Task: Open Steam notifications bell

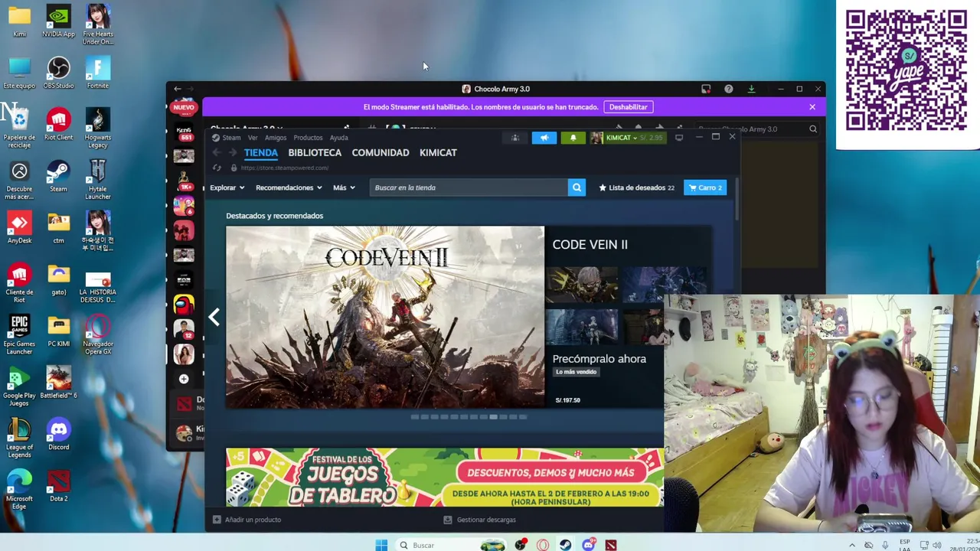Action: 573,138
